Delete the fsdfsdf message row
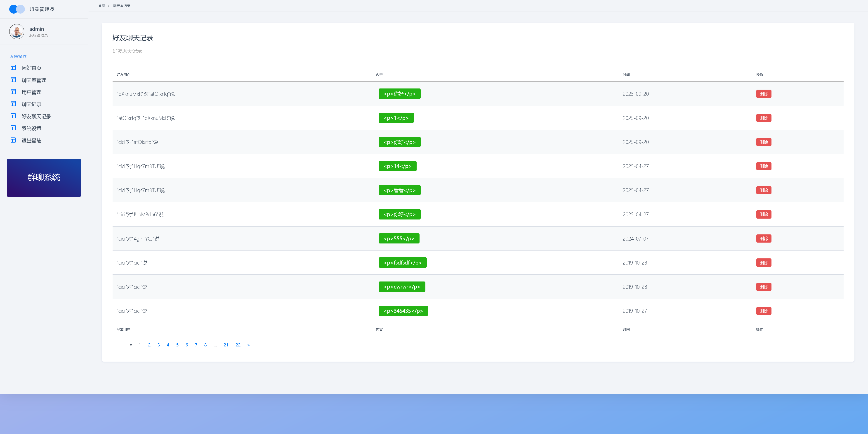 pyautogui.click(x=764, y=263)
